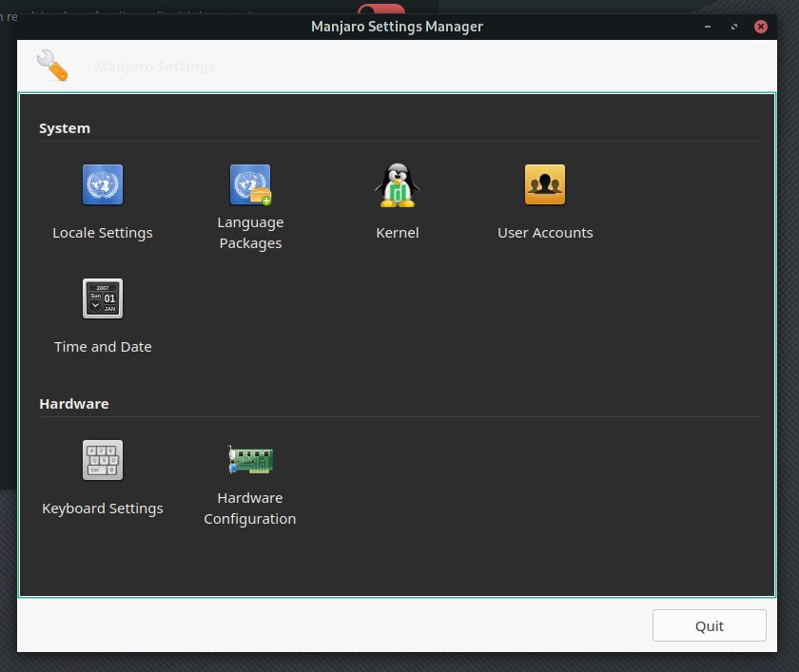Click the Quit button
The width and height of the screenshot is (799, 672).
tap(710, 625)
